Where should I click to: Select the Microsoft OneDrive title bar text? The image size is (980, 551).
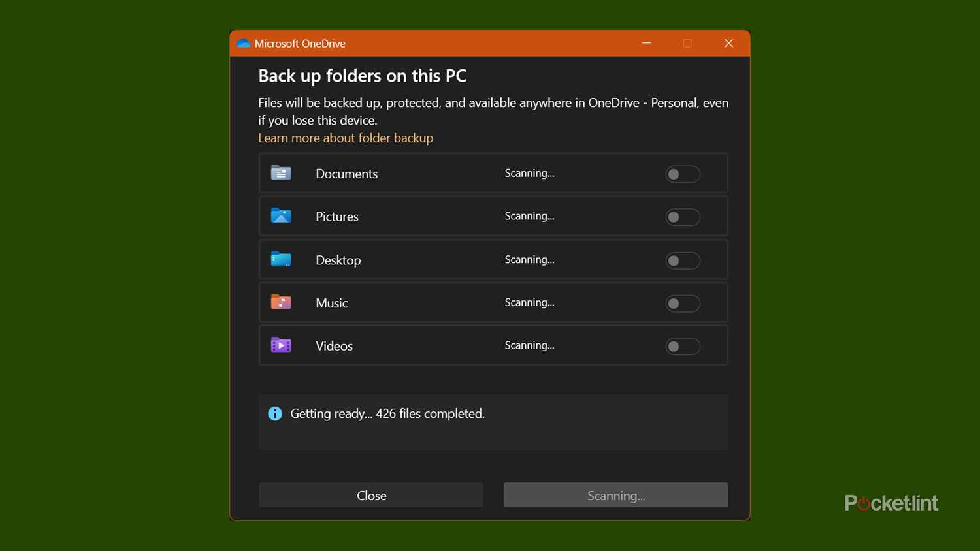[300, 43]
